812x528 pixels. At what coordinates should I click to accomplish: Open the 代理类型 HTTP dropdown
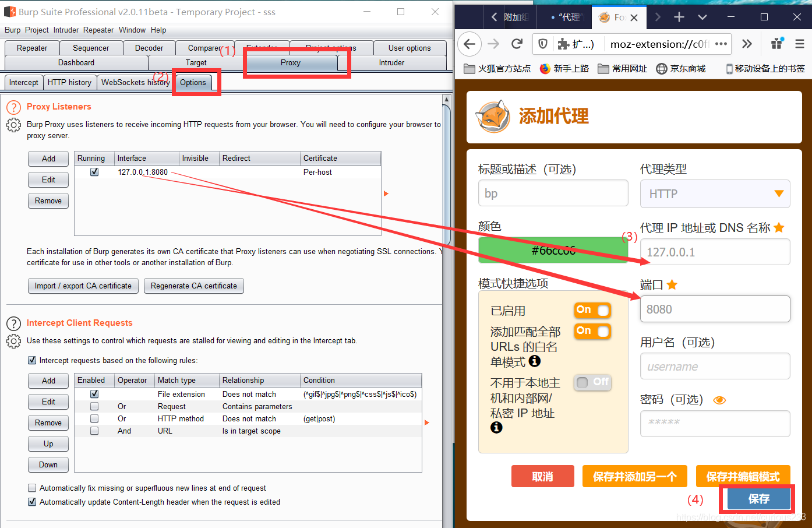pyautogui.click(x=715, y=194)
